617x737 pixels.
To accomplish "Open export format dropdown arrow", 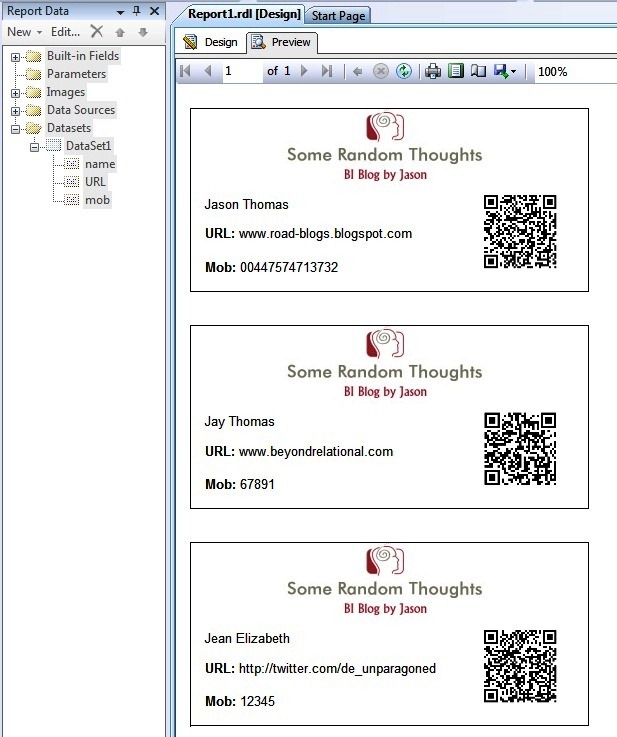I will pyautogui.click(x=513, y=72).
